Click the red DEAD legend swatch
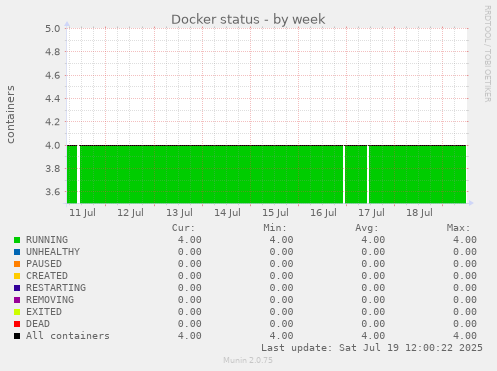Image resolution: width=497 pixels, height=371 pixels. click(17, 324)
